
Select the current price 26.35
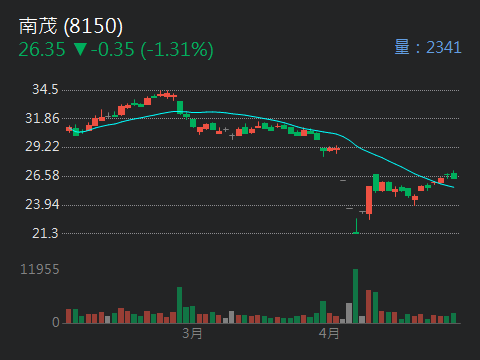tap(42, 49)
